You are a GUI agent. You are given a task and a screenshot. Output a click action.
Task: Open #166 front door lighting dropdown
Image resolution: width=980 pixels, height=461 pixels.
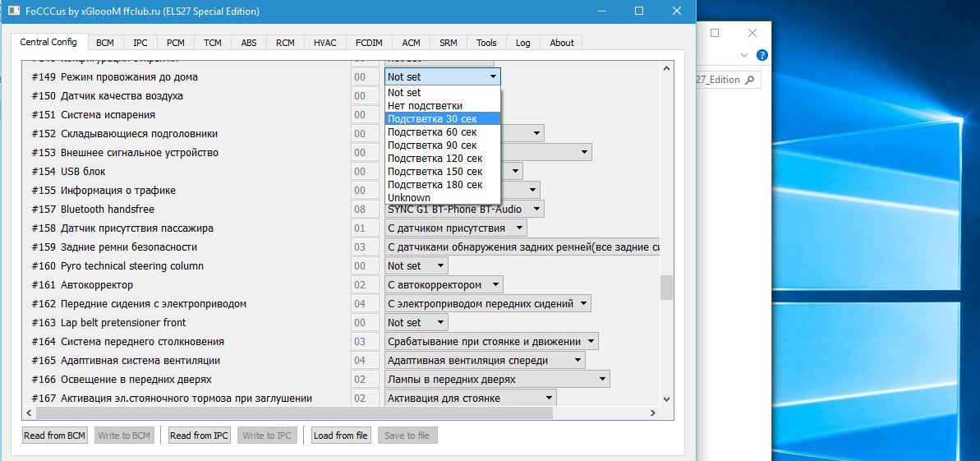497,380
